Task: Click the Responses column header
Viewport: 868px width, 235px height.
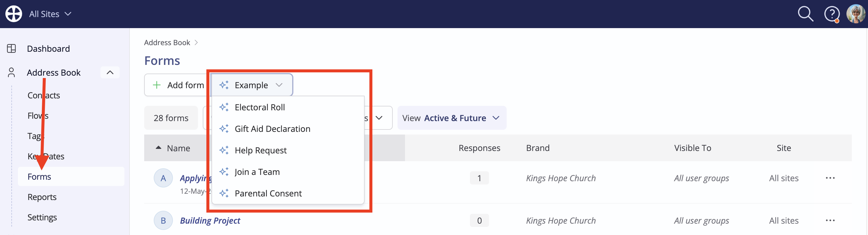Action: [x=479, y=148]
